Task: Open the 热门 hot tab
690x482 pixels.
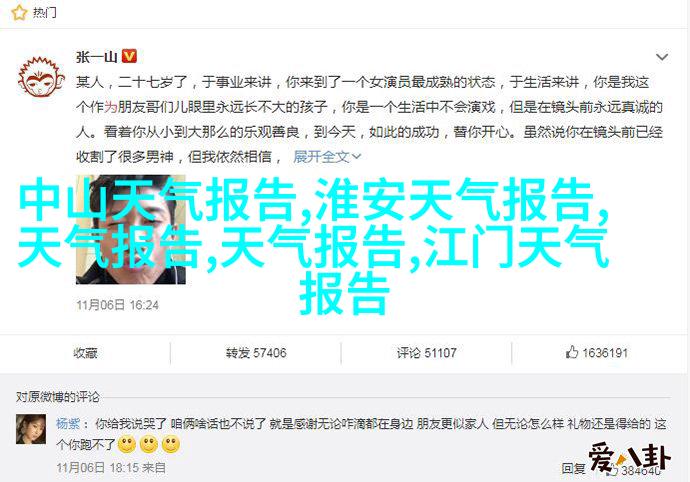Action: pos(45,12)
